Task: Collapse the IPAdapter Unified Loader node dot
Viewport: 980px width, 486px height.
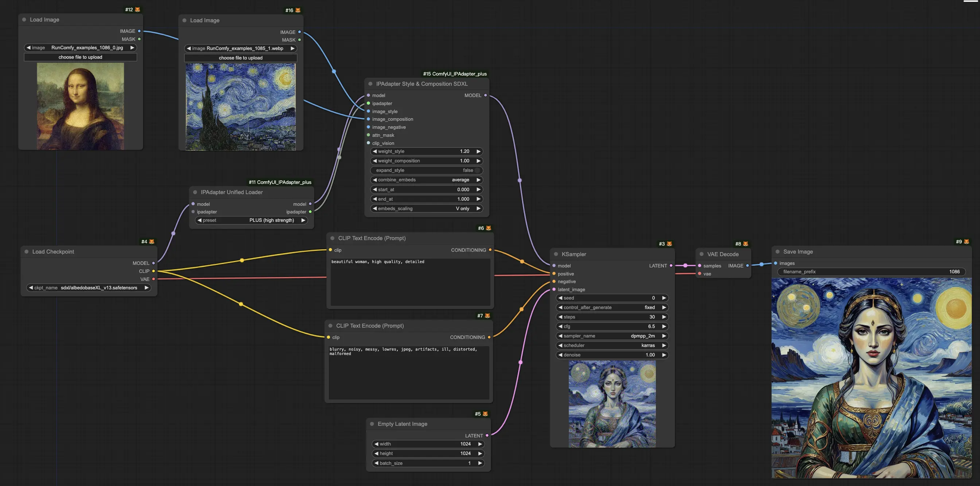Action: [195, 192]
